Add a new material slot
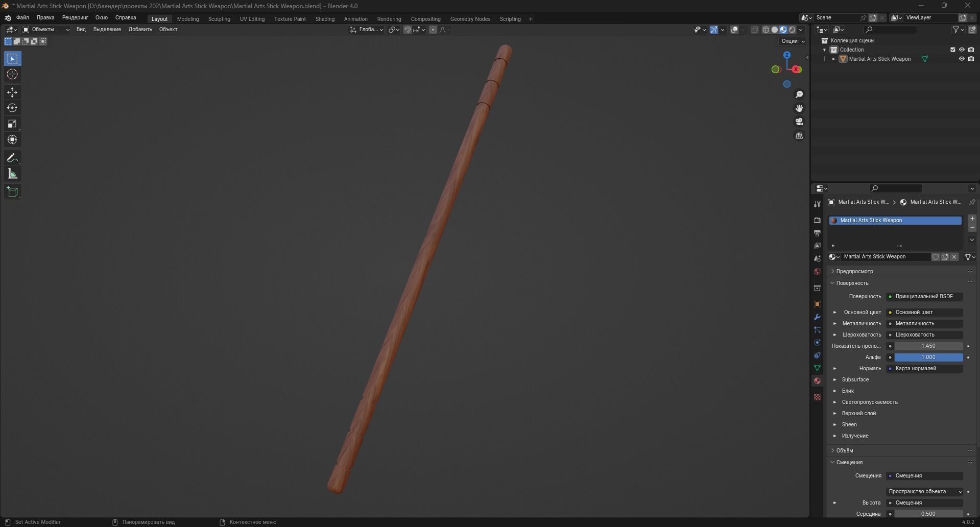Viewport: 980px width, 527px height. 972,219
